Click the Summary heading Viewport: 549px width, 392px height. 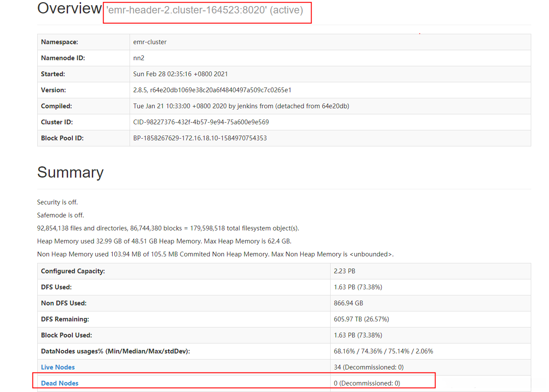(70, 172)
